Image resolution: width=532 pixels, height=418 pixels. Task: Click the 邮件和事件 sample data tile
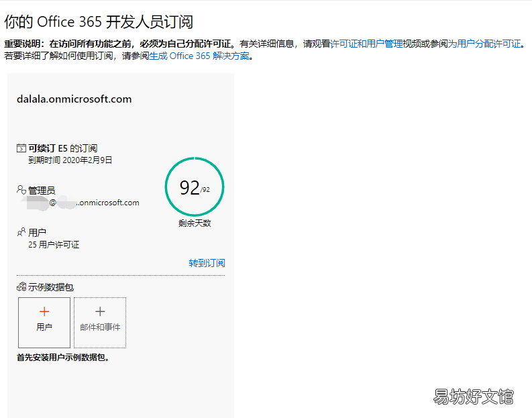pyautogui.click(x=100, y=323)
